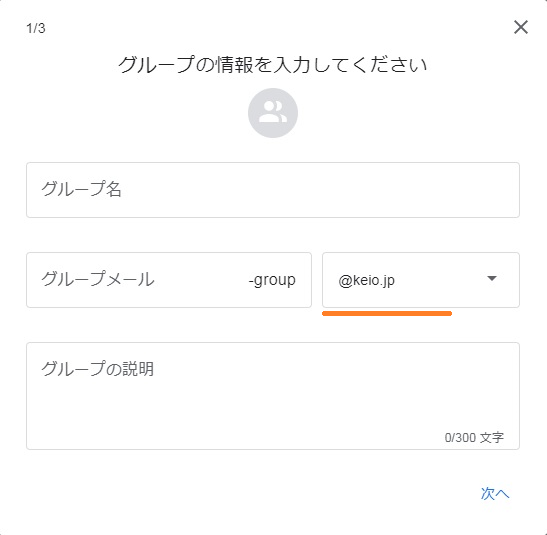The width and height of the screenshot is (547, 535).
Task: Click the グループ名 placeholder label
Action: [x=82, y=189]
